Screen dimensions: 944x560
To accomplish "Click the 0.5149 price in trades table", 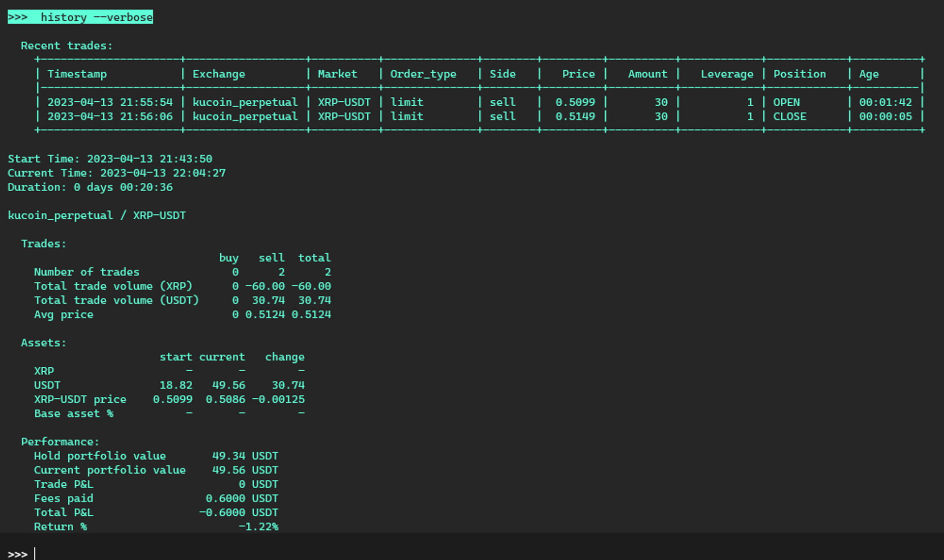I will coord(575,117).
